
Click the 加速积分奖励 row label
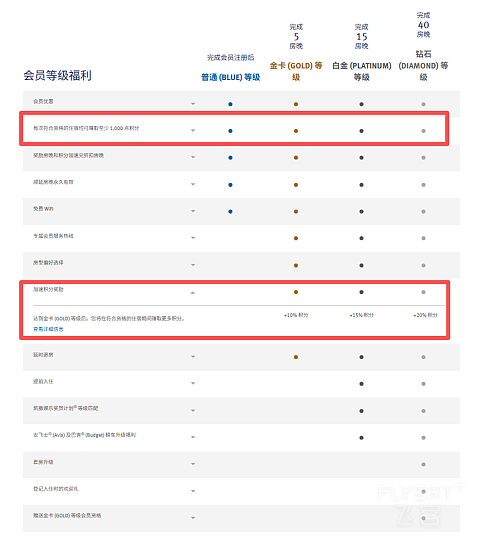click(x=48, y=289)
